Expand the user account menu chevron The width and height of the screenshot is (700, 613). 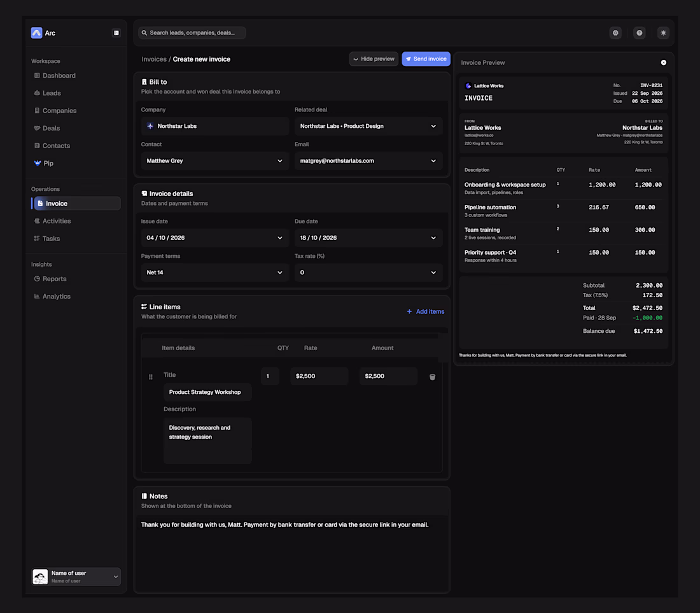pyautogui.click(x=116, y=577)
